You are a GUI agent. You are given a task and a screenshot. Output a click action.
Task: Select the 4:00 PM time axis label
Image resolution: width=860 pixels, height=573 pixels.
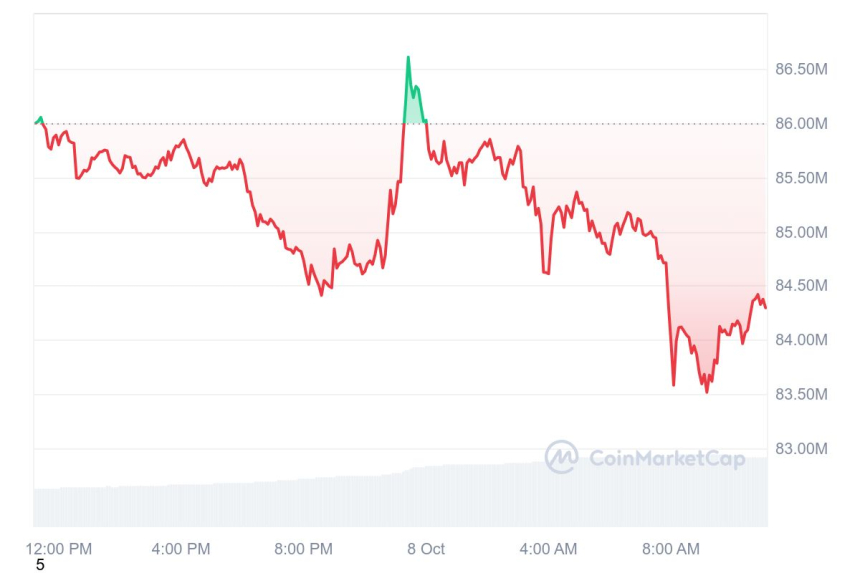(x=180, y=548)
